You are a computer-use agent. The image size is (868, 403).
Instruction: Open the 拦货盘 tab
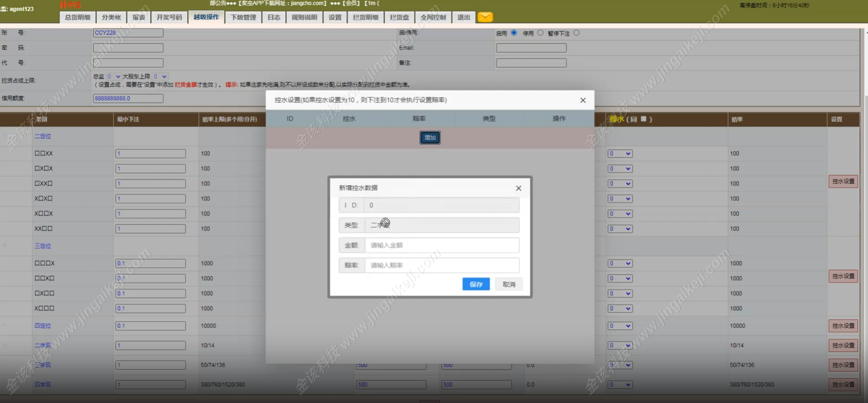click(x=399, y=17)
